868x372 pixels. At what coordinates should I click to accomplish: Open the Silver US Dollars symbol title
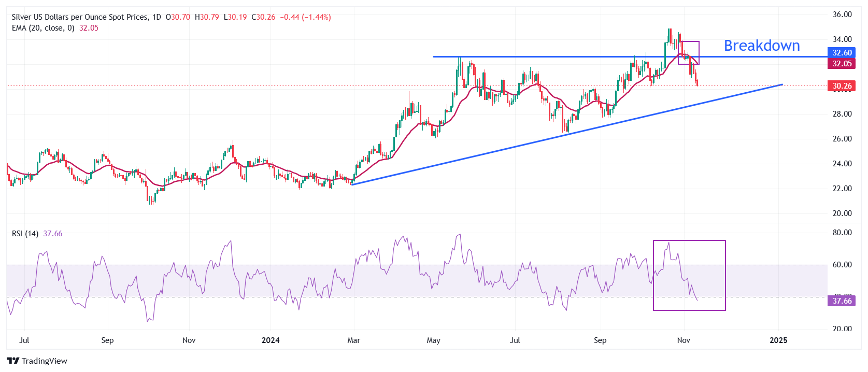(x=80, y=17)
